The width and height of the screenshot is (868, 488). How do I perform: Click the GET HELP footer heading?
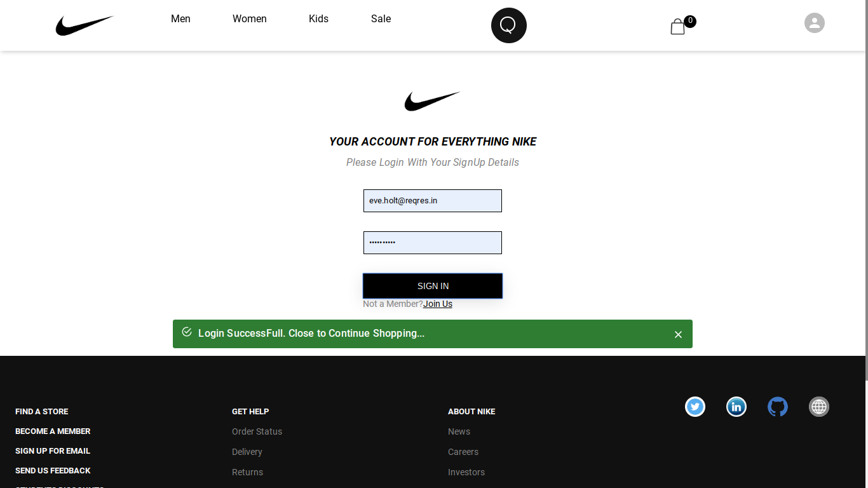click(250, 412)
